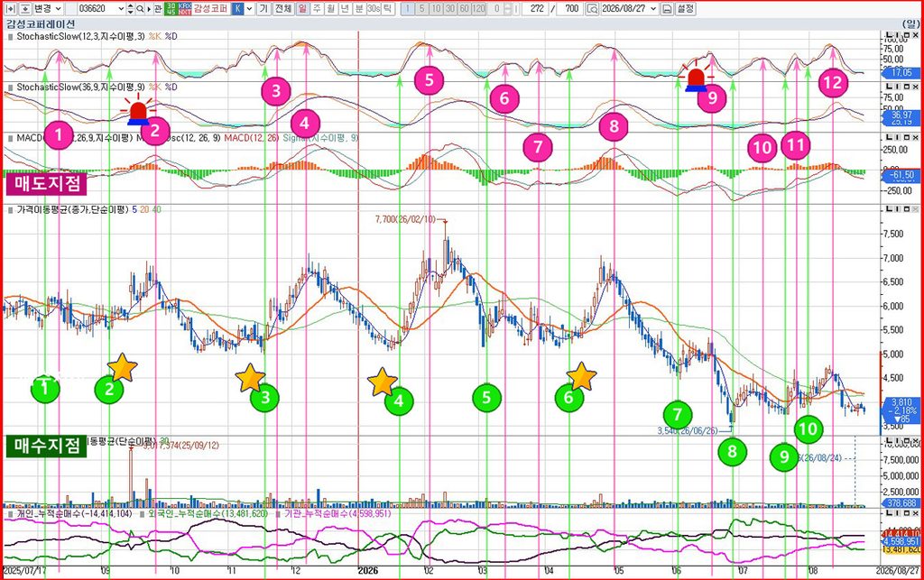Screen dimensions: 924x580
Task: Click the 전체 button
Action: click(283, 9)
